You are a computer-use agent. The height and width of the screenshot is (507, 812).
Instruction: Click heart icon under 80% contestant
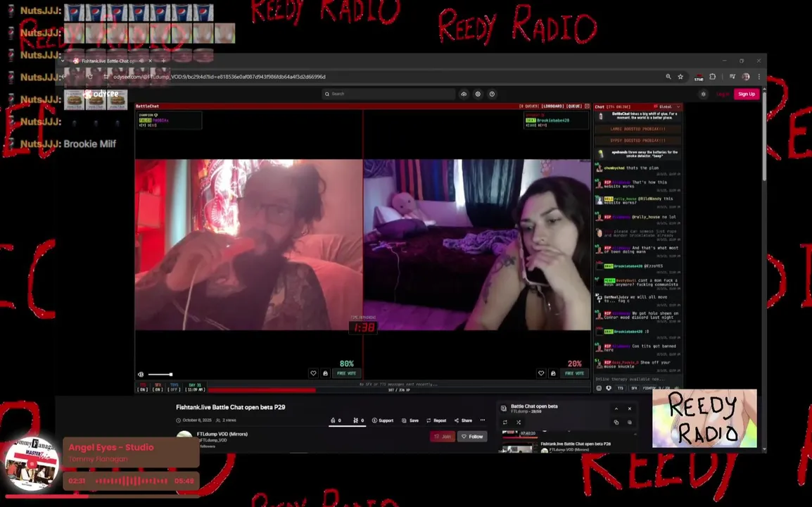click(x=313, y=373)
